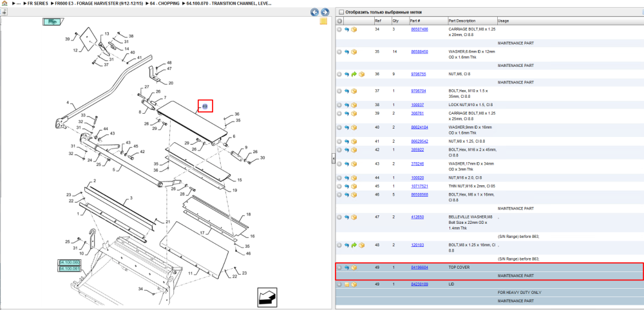
Task: Enable 'Отобразить только выбранные метки' checkbox
Action: tap(340, 12)
